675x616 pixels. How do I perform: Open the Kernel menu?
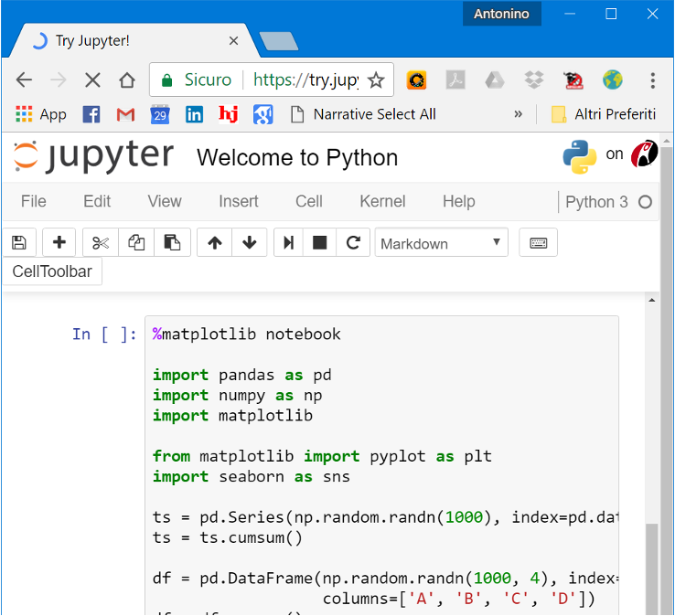(382, 201)
